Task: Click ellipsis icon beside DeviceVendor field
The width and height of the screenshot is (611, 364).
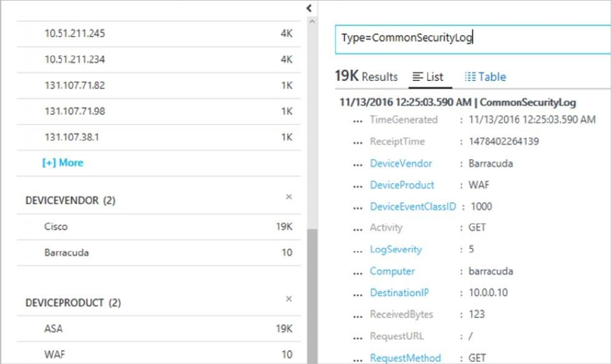Action: 358,164
